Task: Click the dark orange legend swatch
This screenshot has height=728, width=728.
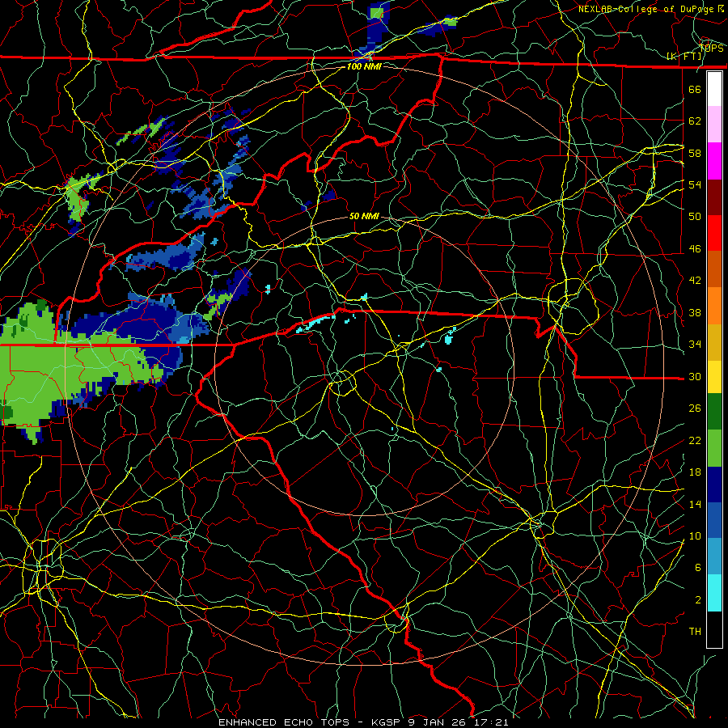Action: click(x=714, y=269)
